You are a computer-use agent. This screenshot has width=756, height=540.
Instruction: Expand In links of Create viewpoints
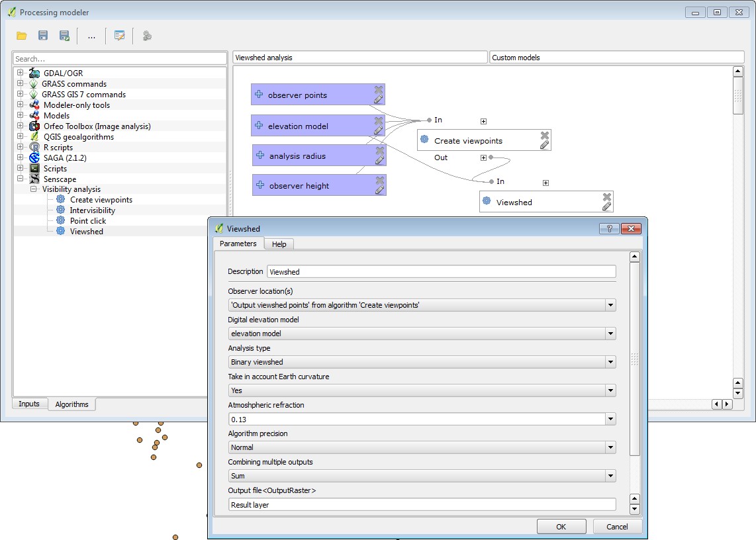484,122
